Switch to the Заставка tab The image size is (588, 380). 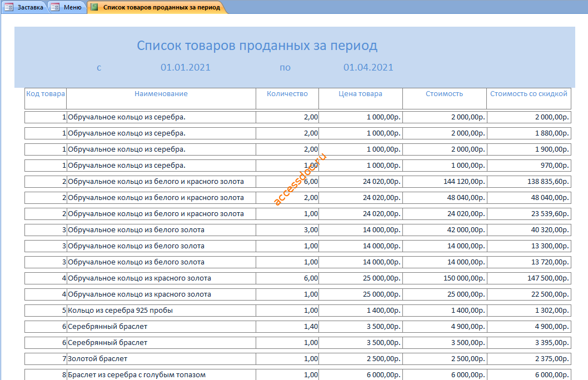(x=25, y=7)
